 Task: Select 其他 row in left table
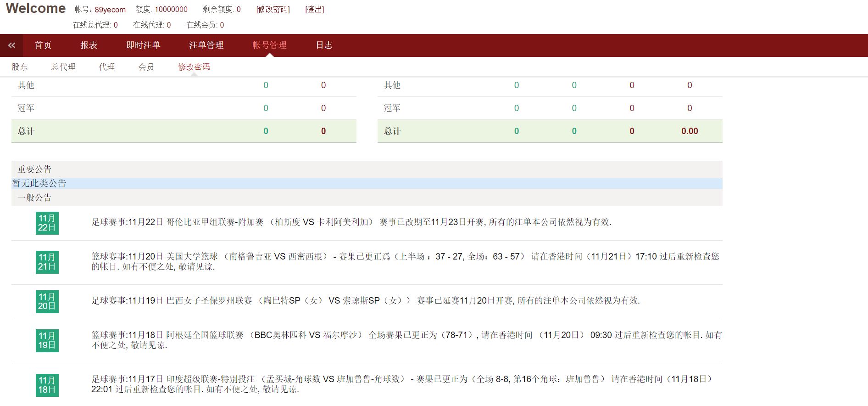184,85
